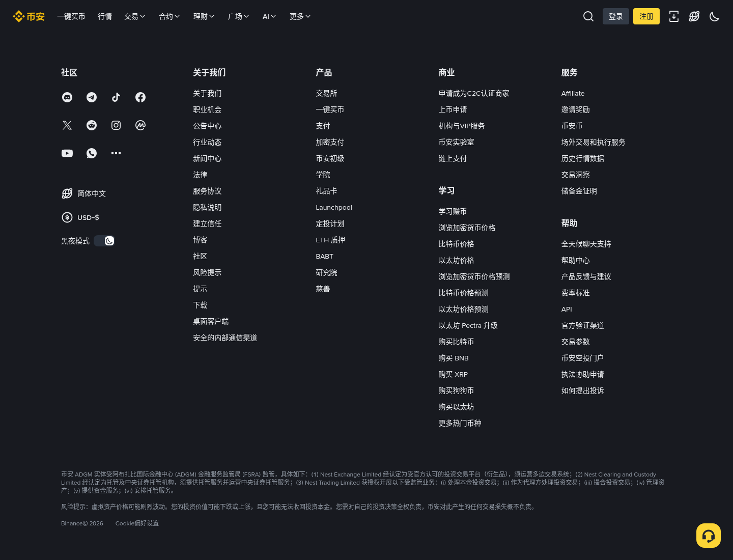This screenshot has height=560, width=733.
Task: Open the Instagram community icon
Action: [116, 125]
